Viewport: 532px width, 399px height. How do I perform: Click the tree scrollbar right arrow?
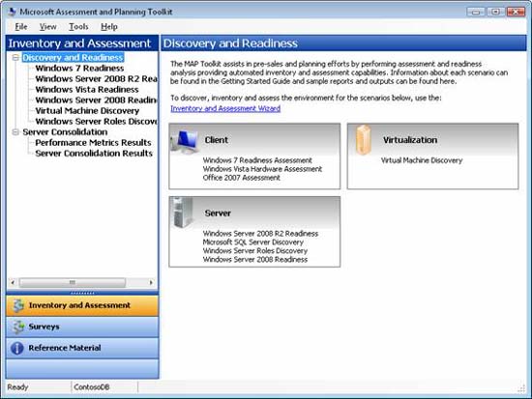pos(151,282)
